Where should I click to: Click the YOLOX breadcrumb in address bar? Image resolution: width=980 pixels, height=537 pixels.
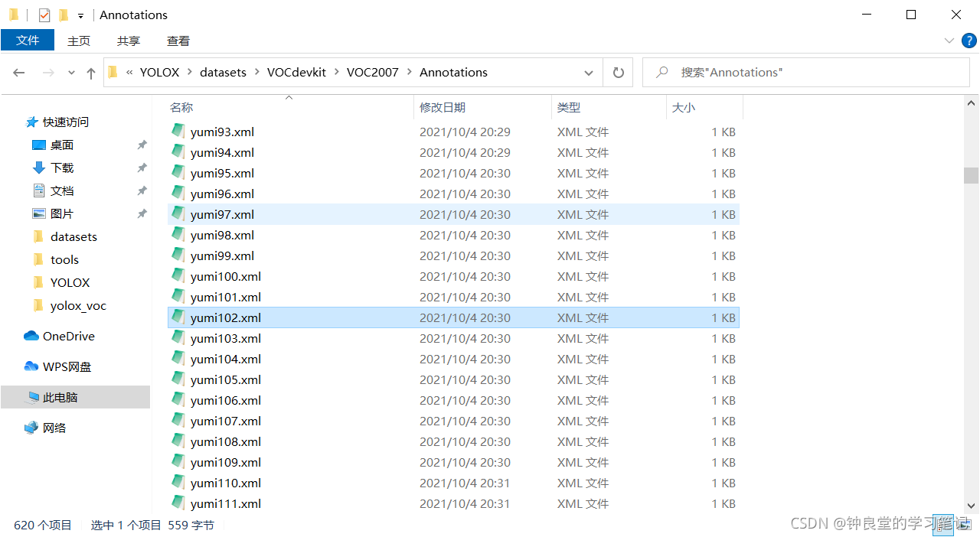pyautogui.click(x=159, y=72)
